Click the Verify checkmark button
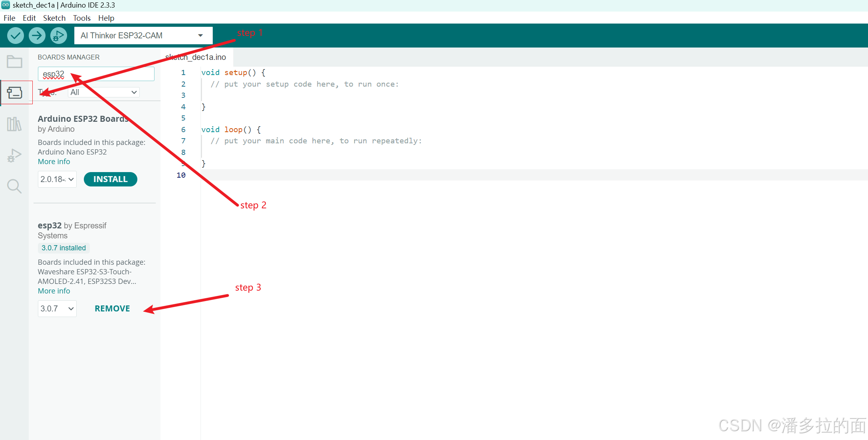The height and width of the screenshot is (440, 868). click(x=16, y=36)
